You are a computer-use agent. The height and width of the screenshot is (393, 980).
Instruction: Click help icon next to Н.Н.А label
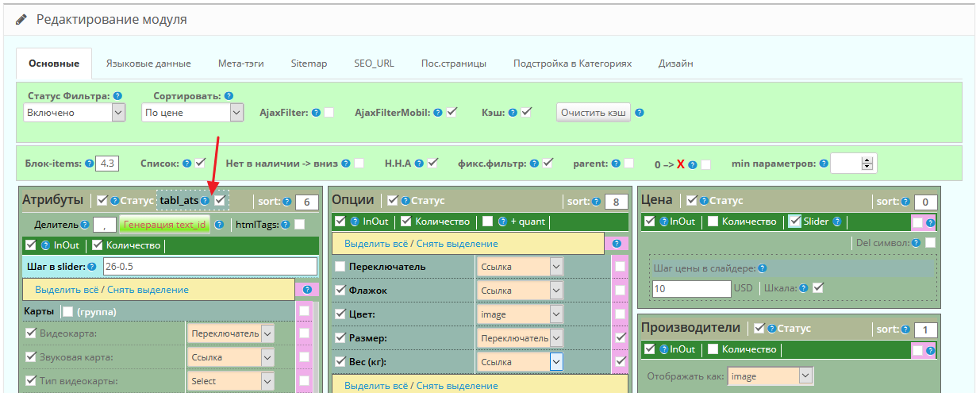click(x=419, y=164)
